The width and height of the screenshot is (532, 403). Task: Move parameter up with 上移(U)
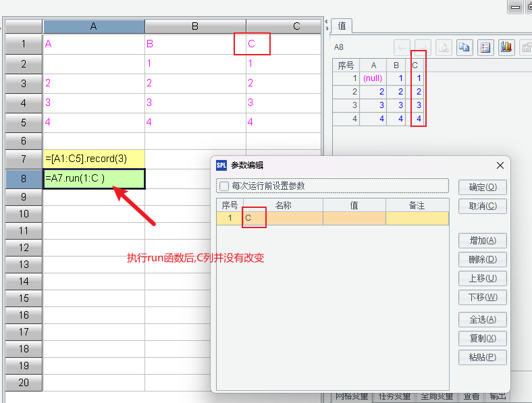[x=483, y=279]
